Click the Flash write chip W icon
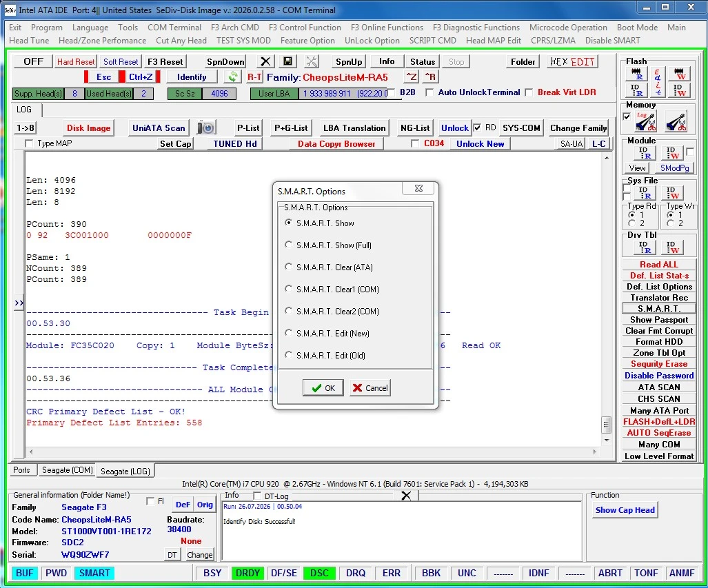Viewport: 708px width, 588px height. click(x=680, y=74)
